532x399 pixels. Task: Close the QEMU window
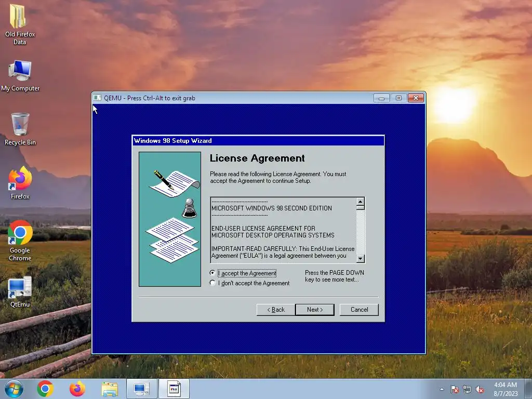point(416,98)
